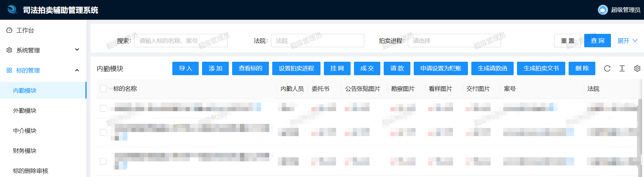Click the 重置 button
This screenshot has height=177, width=644.
click(x=567, y=41)
